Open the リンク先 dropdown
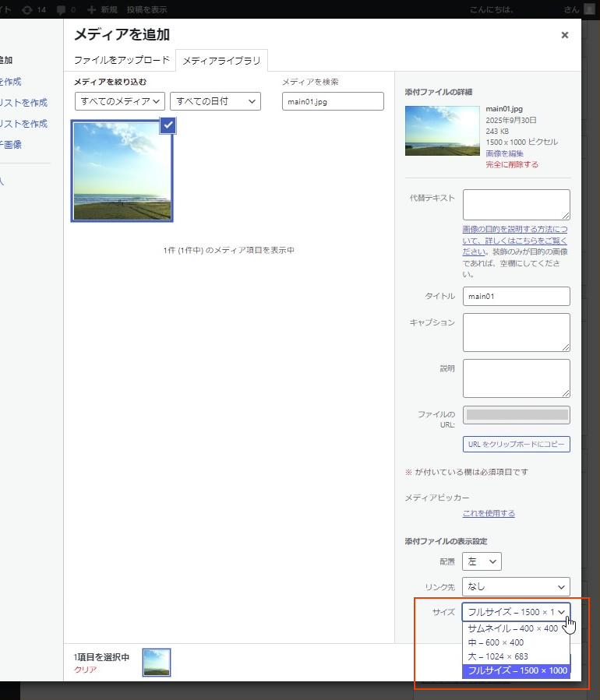600x700 pixels. pyautogui.click(x=516, y=586)
